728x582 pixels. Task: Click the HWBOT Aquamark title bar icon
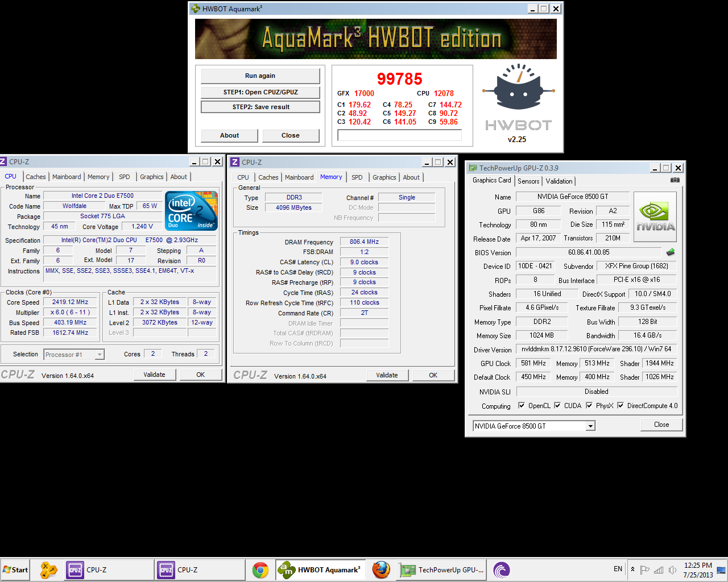tap(196, 9)
